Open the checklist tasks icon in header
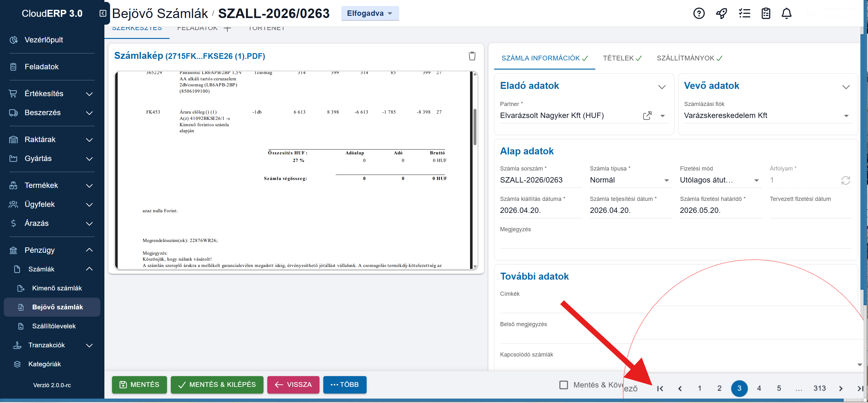 point(744,14)
